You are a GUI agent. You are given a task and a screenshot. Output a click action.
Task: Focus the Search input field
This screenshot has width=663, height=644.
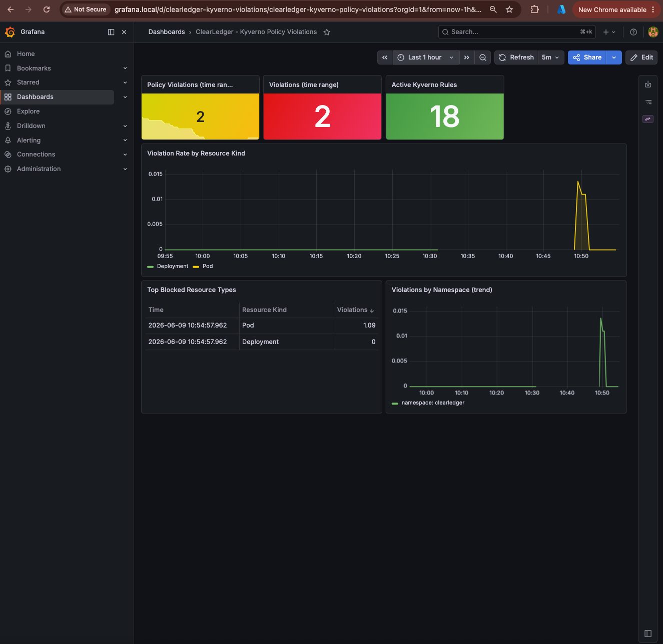517,32
